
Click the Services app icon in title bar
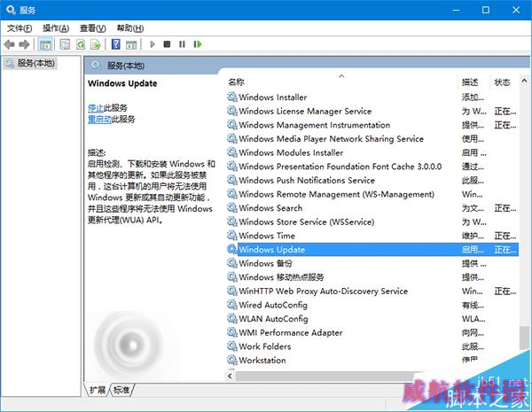(11, 10)
